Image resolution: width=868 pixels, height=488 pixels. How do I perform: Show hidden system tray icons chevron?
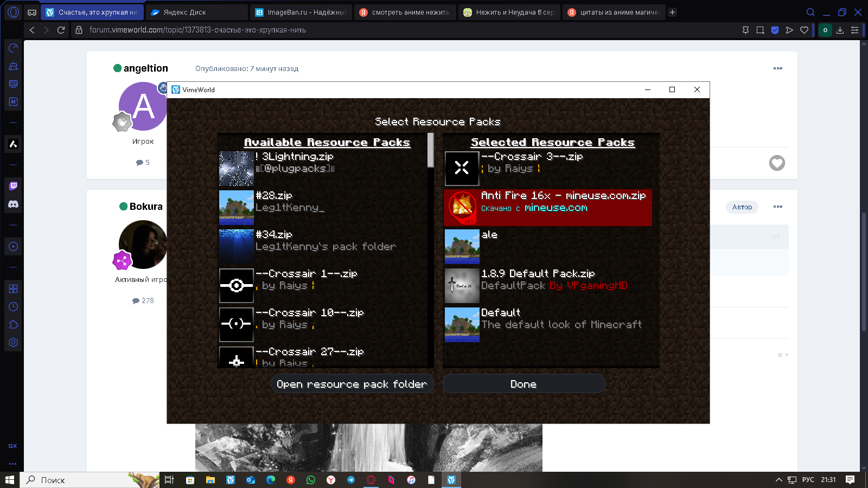pos(778,480)
